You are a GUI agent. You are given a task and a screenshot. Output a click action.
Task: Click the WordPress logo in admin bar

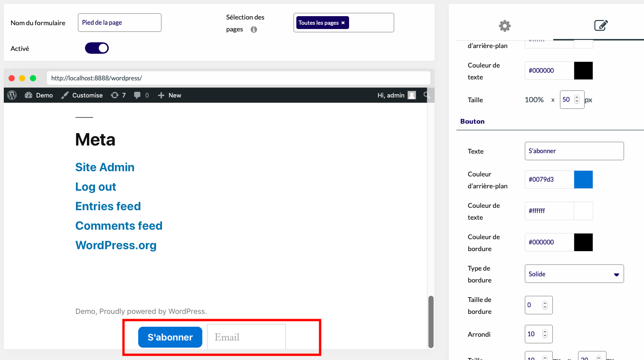pyautogui.click(x=12, y=95)
